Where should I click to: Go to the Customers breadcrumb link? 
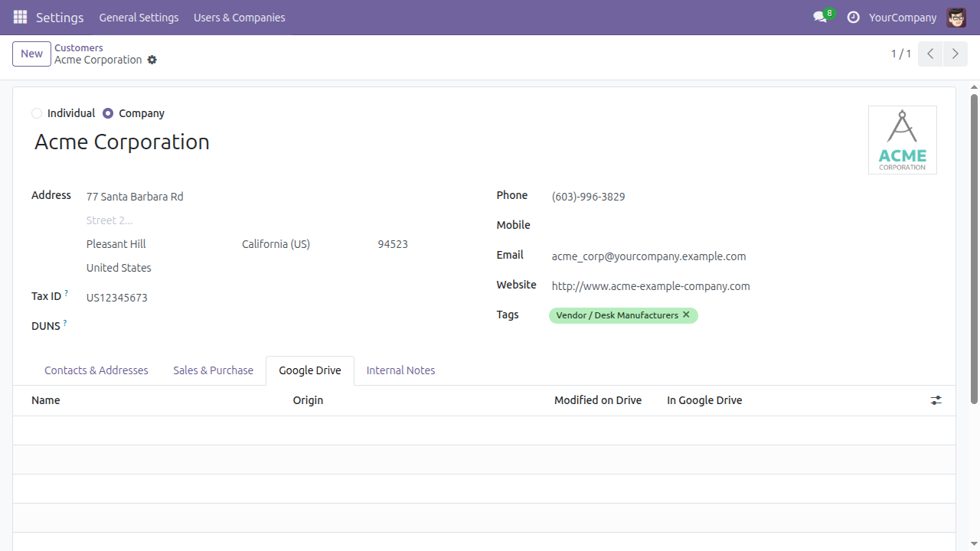point(79,47)
